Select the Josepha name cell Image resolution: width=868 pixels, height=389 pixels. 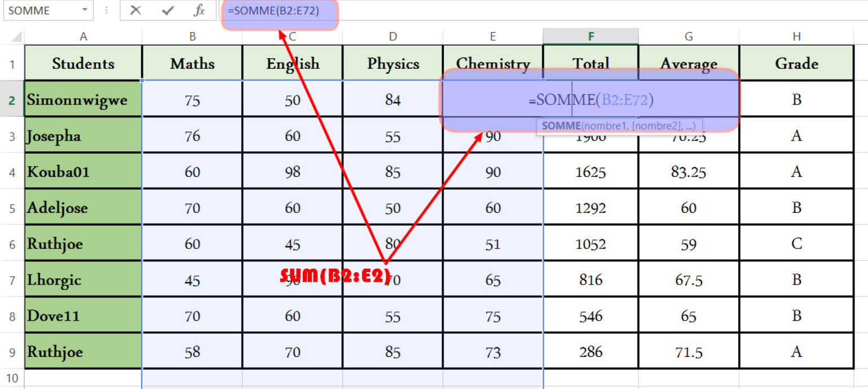[x=83, y=136]
